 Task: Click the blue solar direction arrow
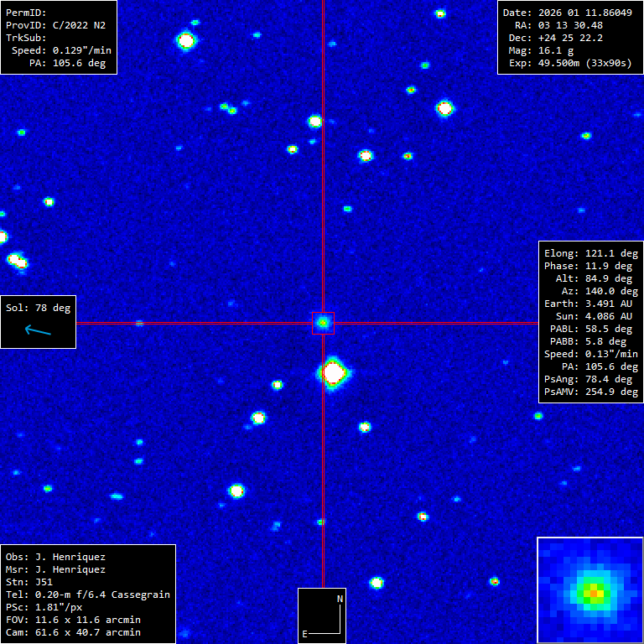pos(38,330)
